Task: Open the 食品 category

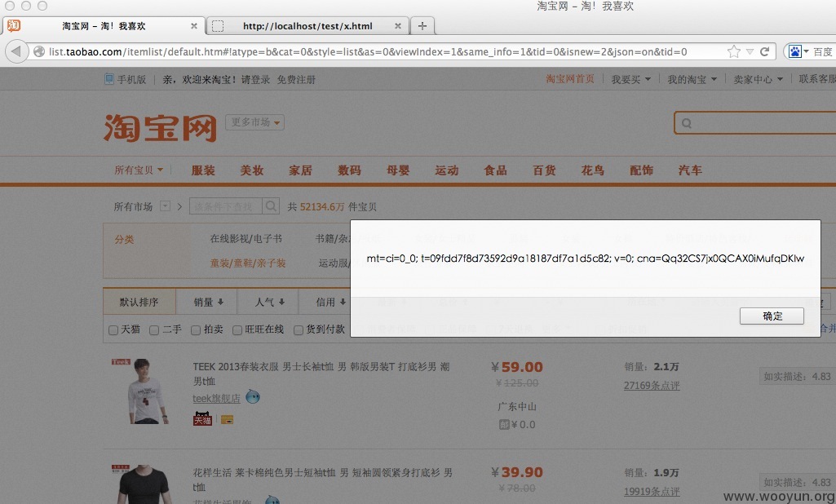Action: tap(495, 170)
